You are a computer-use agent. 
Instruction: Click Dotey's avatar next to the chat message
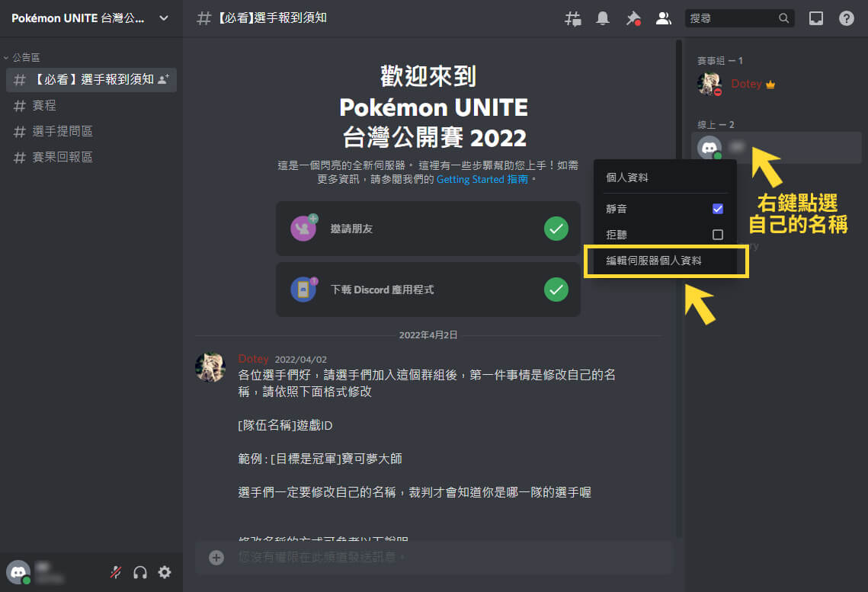[x=210, y=366]
